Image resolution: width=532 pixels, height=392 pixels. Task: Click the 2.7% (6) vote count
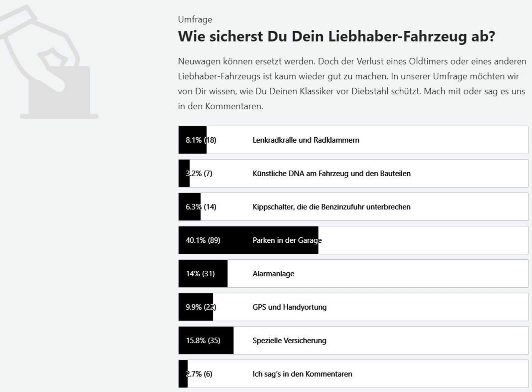199,374
